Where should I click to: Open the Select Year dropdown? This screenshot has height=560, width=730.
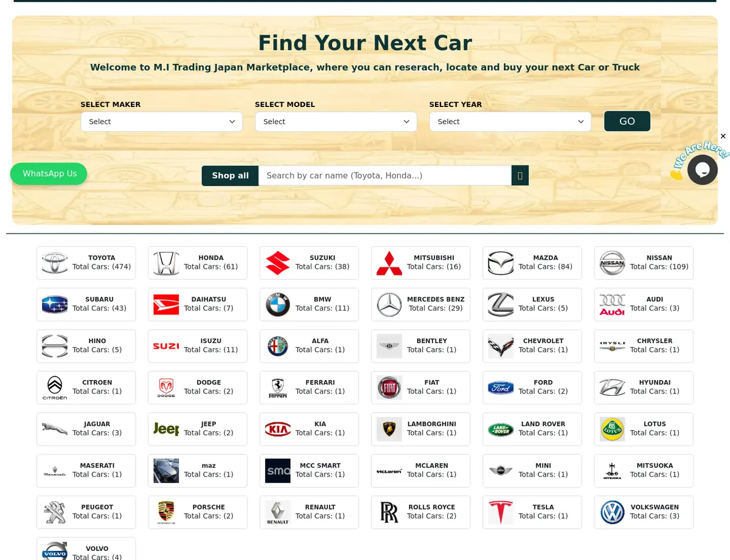pyautogui.click(x=510, y=122)
